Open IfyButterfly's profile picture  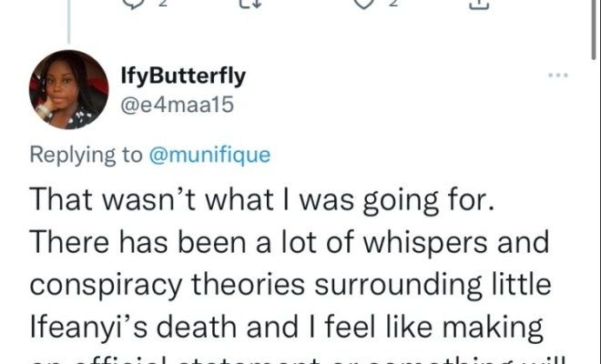pos(69,90)
